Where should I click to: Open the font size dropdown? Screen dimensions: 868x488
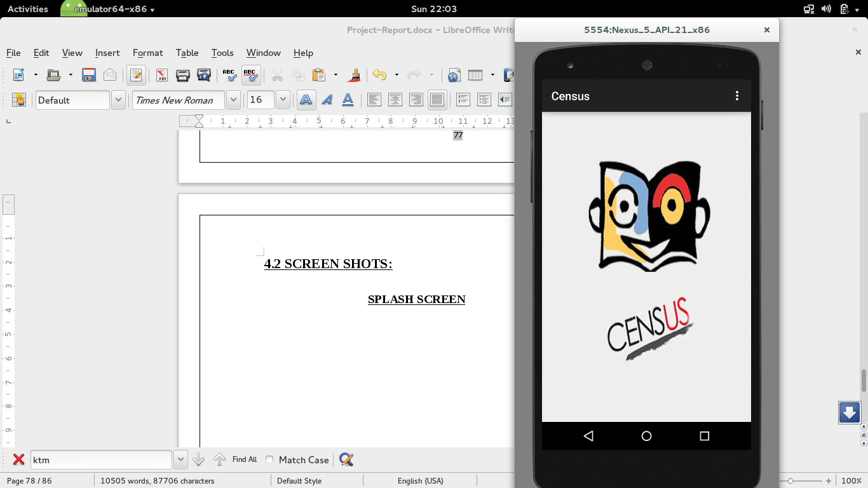pos(283,100)
